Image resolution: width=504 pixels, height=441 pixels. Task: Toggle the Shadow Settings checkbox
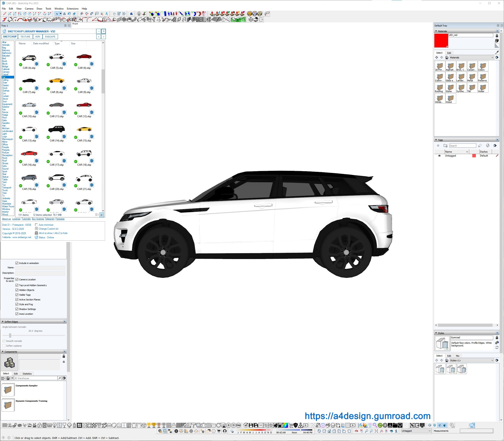coord(17,309)
